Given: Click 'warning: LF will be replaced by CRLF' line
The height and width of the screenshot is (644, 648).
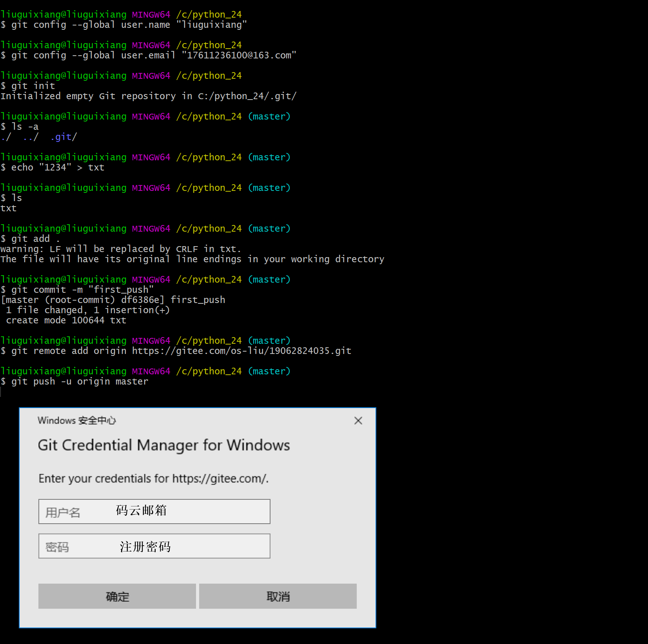Looking at the screenshot, I should 121,249.
